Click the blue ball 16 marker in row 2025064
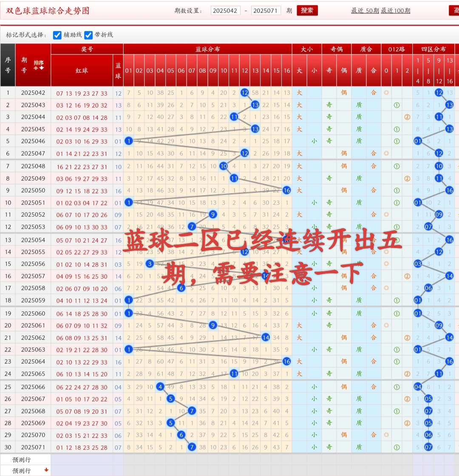 coord(287,362)
